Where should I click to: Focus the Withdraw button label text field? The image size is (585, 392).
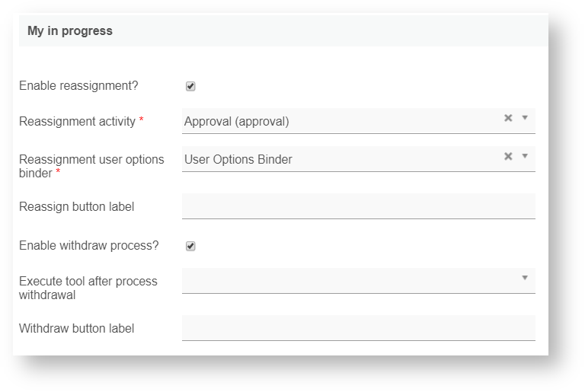[x=358, y=328]
